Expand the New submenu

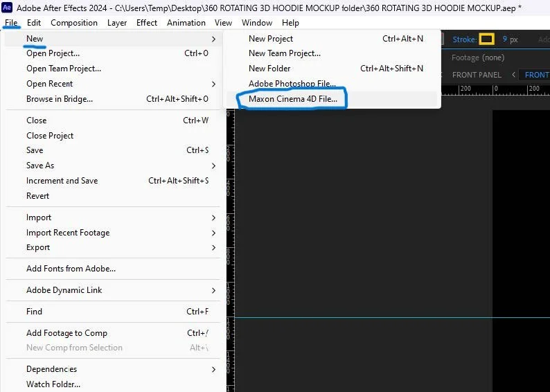tap(113, 39)
